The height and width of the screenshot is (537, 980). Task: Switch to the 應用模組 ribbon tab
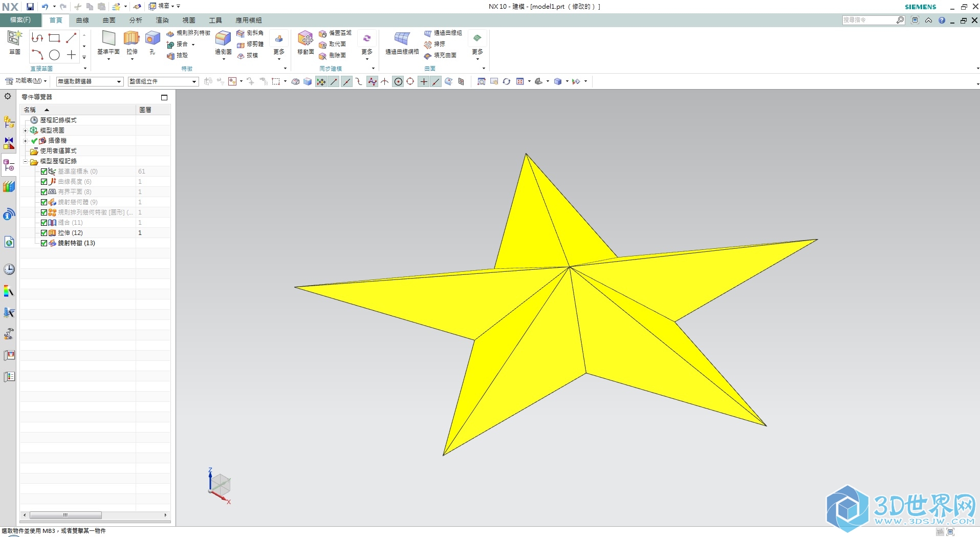[x=249, y=20]
